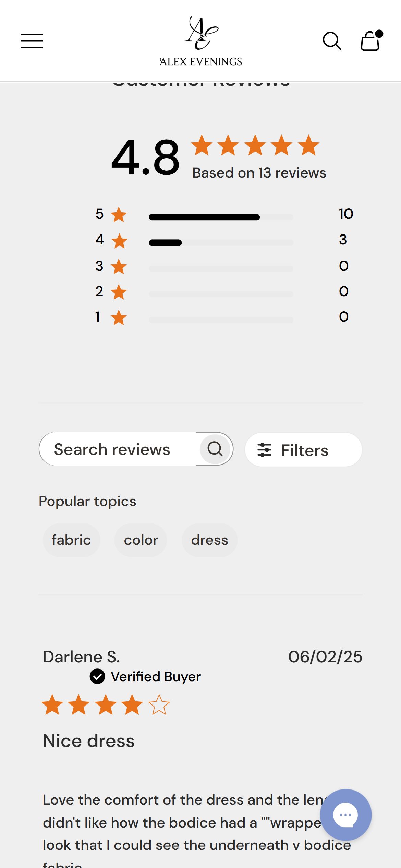Filter reviews by 5 star row
The height and width of the screenshot is (868, 401).
224,214
